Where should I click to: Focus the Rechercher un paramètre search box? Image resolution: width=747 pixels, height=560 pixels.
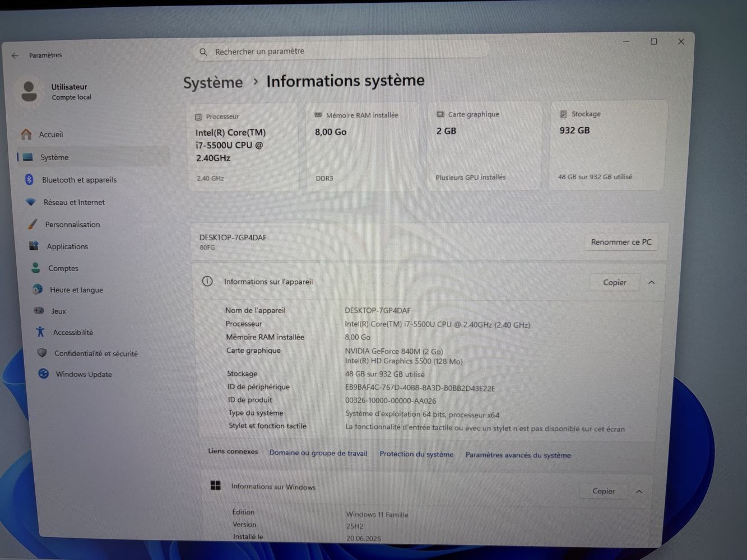341,51
